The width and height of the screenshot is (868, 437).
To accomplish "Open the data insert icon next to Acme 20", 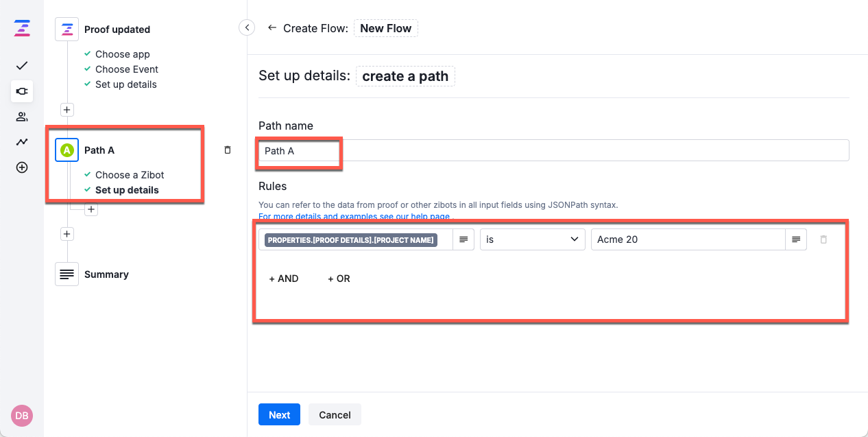I will click(795, 239).
